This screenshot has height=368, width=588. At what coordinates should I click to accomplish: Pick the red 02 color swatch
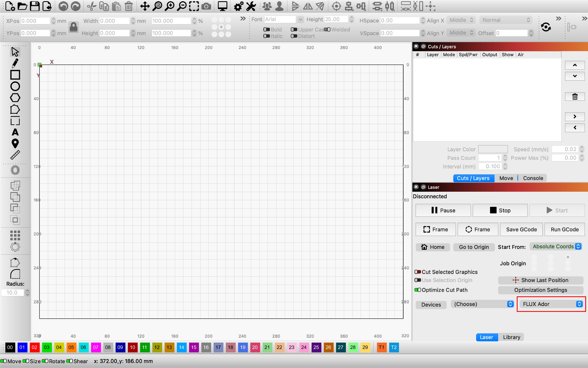(34, 347)
